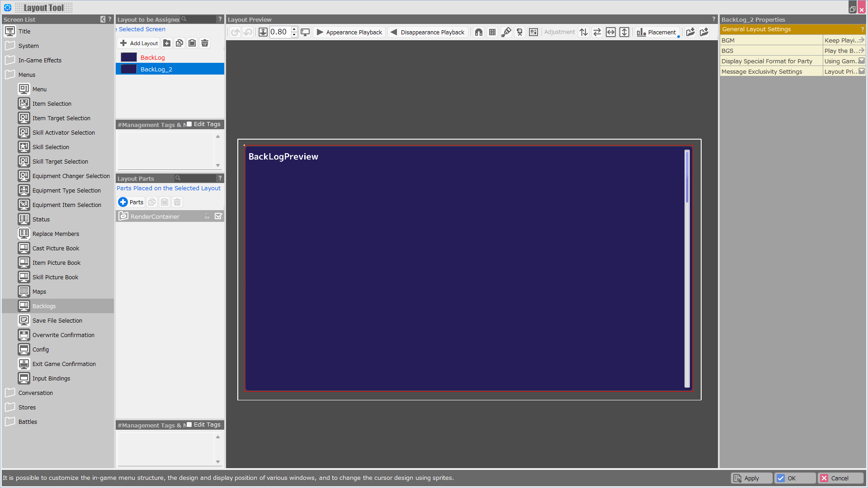This screenshot has height=488, width=868.
Task: Open the Placement dropdown button
Action: pos(656,32)
